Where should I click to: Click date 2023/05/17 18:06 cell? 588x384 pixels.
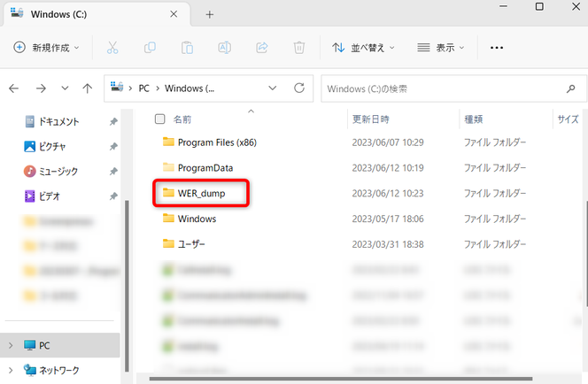coord(388,219)
